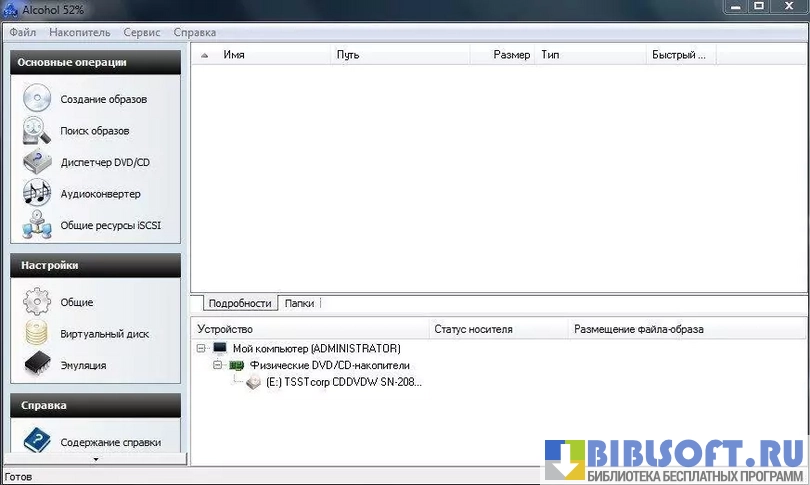Image resolution: width=810 pixels, height=485 pixels.
Task: Collapse the Мой компьютер tree node
Action: click(201, 349)
